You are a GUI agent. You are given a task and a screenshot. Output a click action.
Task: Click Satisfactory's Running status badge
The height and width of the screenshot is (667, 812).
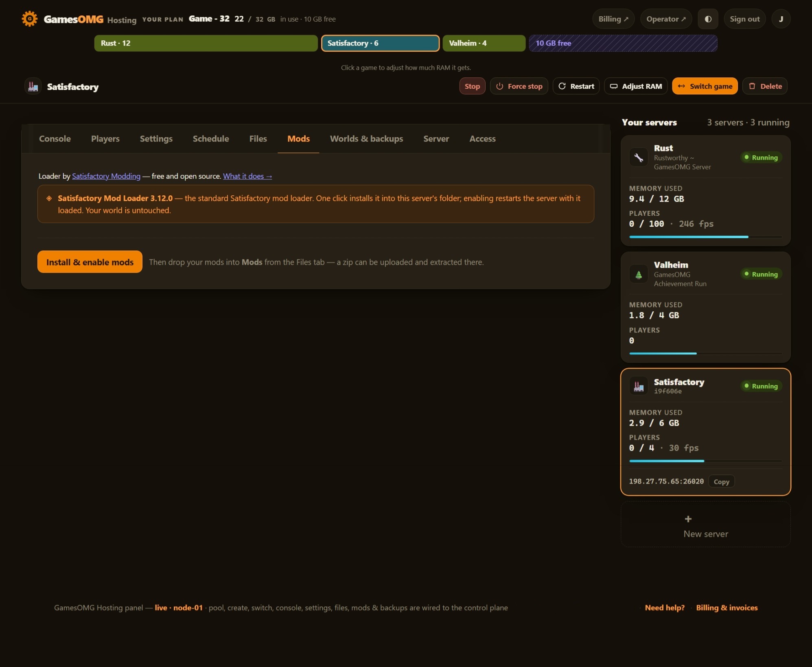[761, 386]
